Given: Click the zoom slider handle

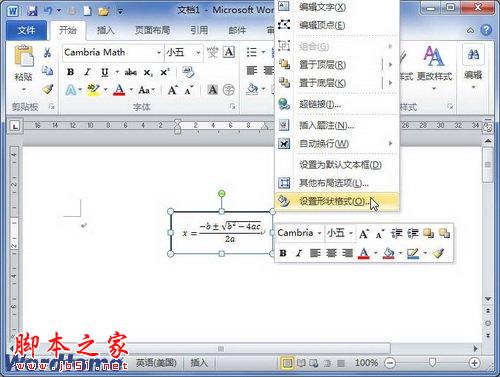Looking at the screenshot, I should 432,362.
